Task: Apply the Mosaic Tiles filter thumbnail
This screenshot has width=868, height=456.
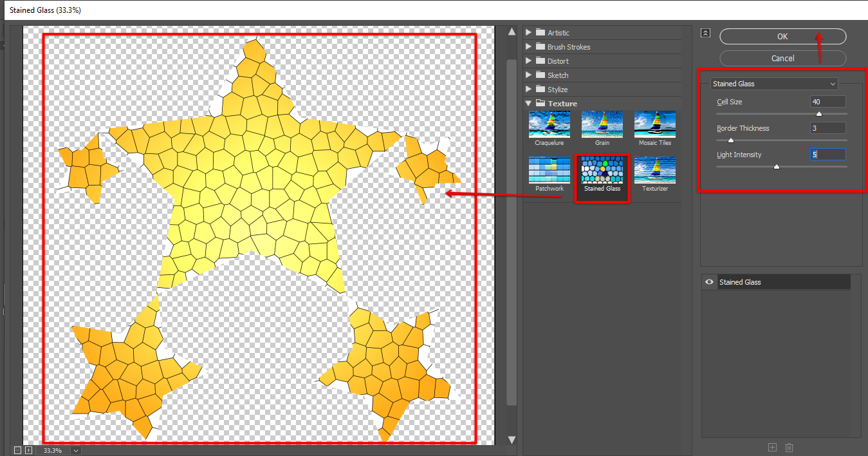Action: pyautogui.click(x=654, y=124)
